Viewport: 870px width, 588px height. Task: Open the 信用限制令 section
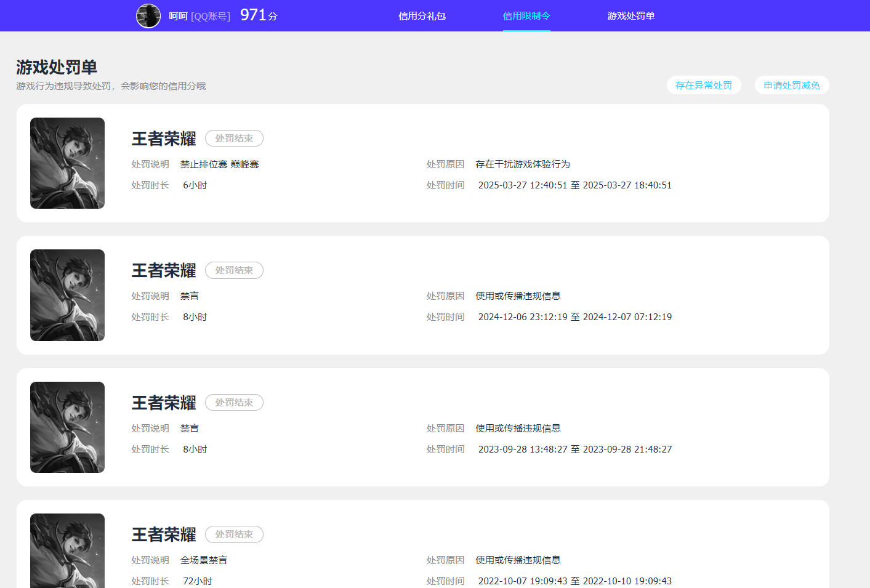pos(526,15)
